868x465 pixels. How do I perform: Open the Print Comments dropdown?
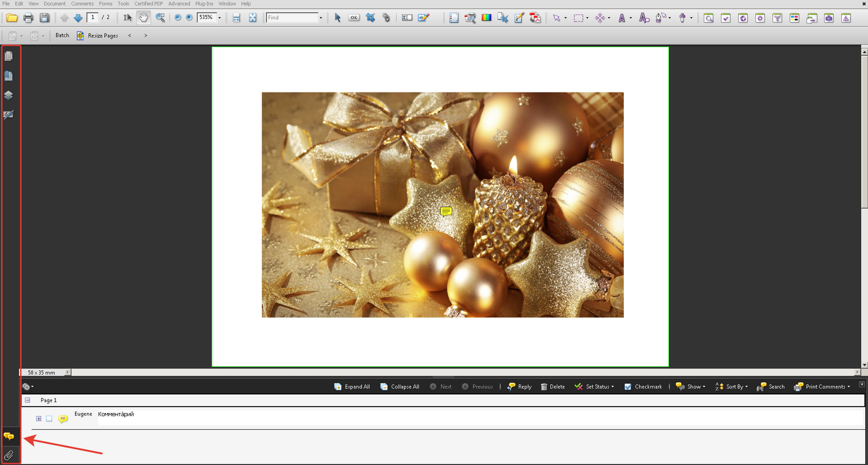(x=822, y=386)
